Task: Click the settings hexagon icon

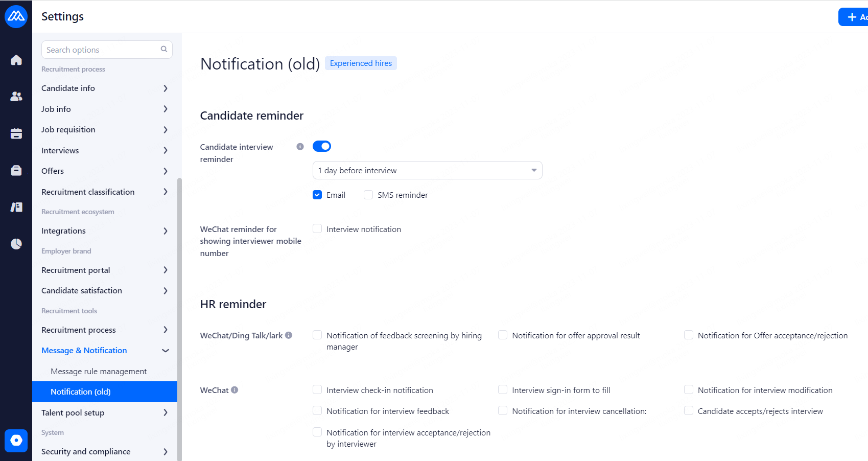Action: [16, 440]
